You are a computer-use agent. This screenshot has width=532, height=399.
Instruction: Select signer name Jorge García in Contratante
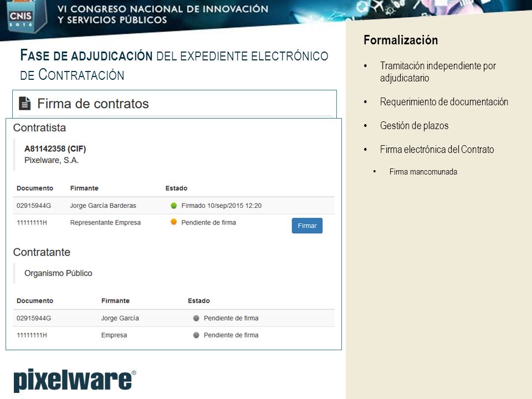click(x=120, y=318)
